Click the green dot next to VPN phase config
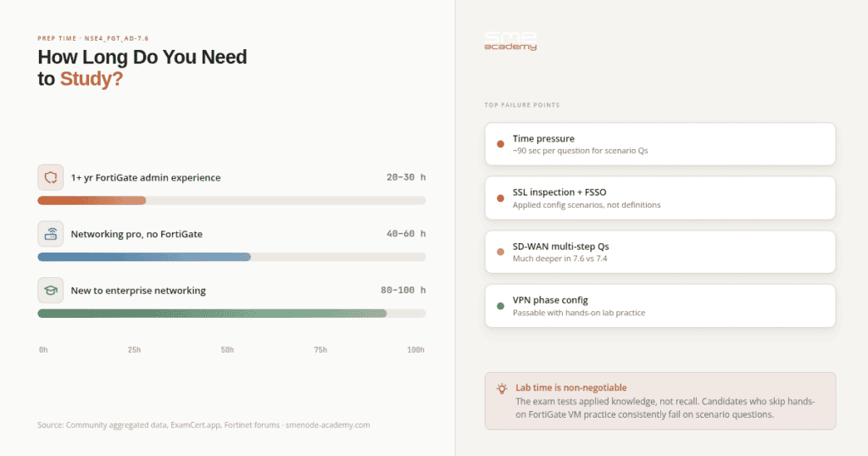868x456 pixels. [x=500, y=306]
